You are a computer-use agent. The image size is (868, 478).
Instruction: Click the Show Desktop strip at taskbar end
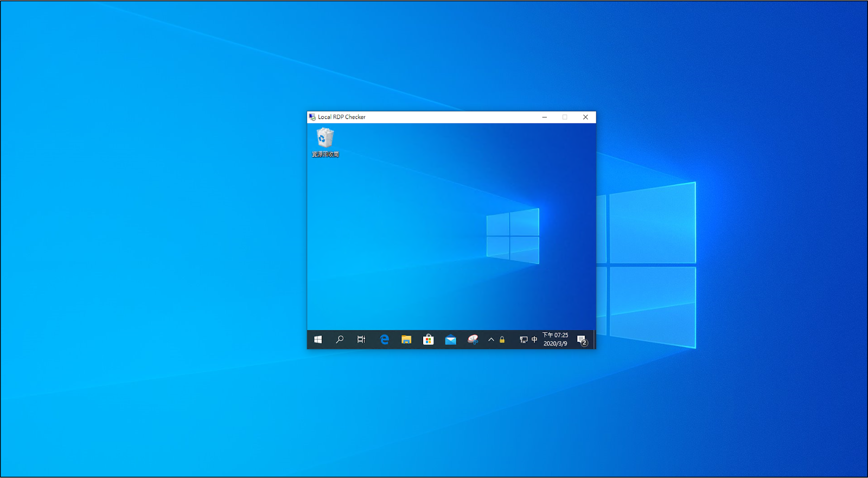click(595, 340)
